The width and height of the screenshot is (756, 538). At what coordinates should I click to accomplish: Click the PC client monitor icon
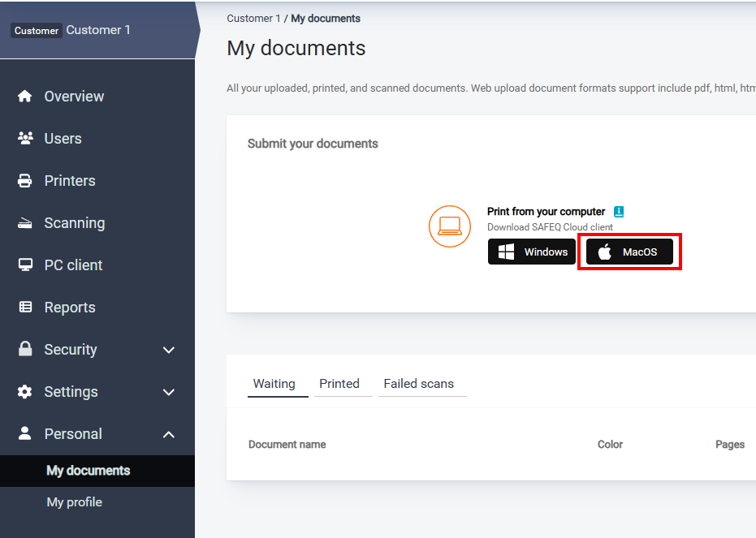pyautogui.click(x=25, y=265)
